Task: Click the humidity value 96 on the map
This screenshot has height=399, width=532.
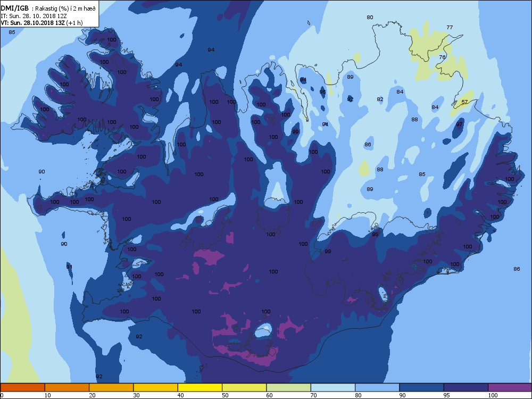Action: click(322, 92)
